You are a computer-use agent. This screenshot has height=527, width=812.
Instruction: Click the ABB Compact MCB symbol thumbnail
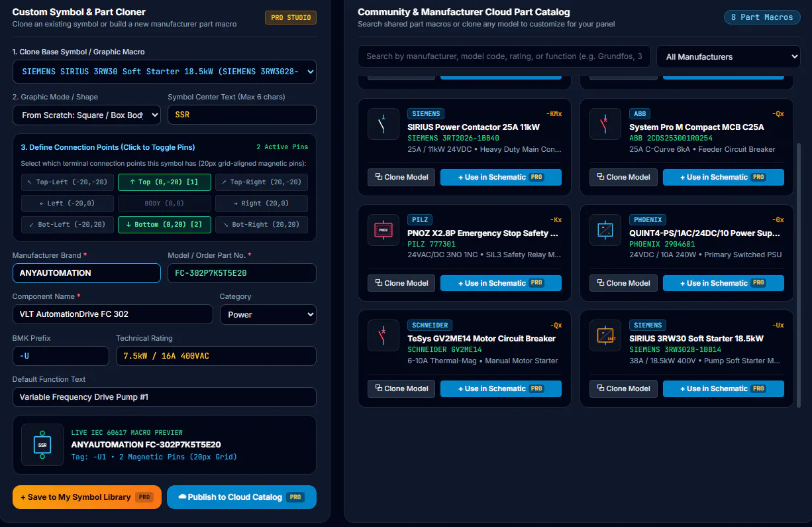click(605, 124)
